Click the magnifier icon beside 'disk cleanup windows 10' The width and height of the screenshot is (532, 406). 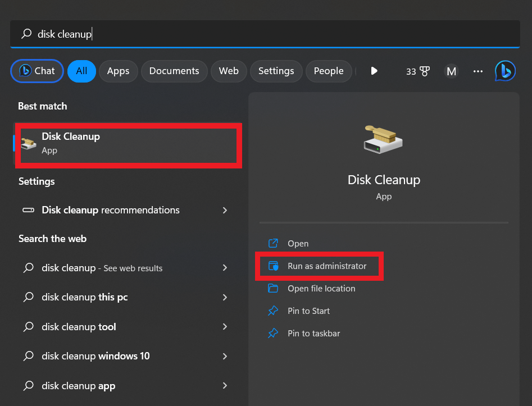tap(29, 356)
